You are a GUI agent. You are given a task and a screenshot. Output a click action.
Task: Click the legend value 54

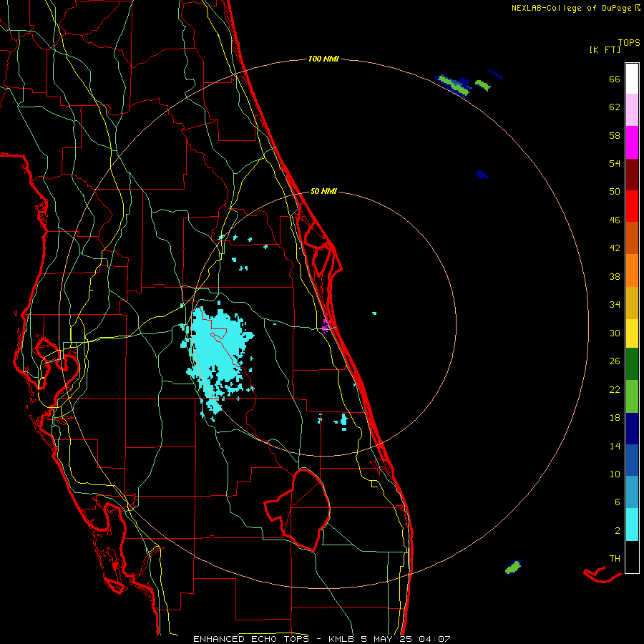tap(615, 163)
